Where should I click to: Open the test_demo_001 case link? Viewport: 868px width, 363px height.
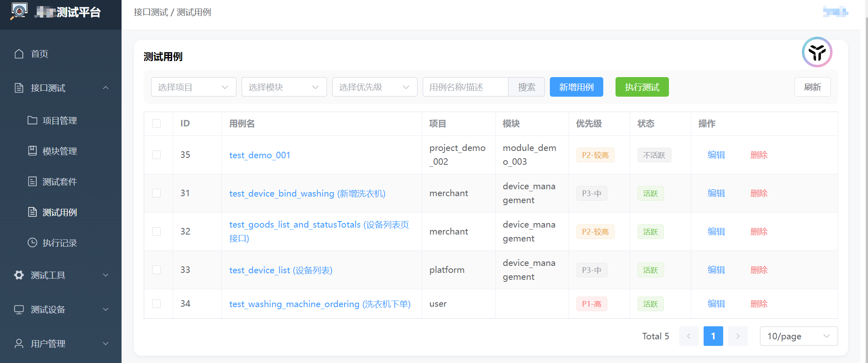(260, 155)
